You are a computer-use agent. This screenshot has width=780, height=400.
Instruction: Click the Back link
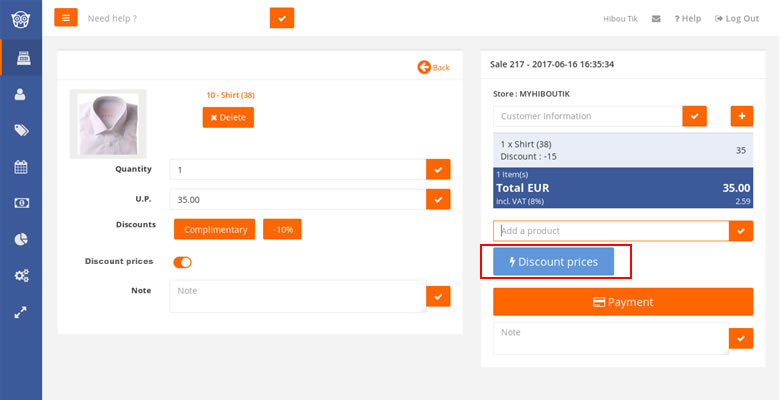point(434,67)
